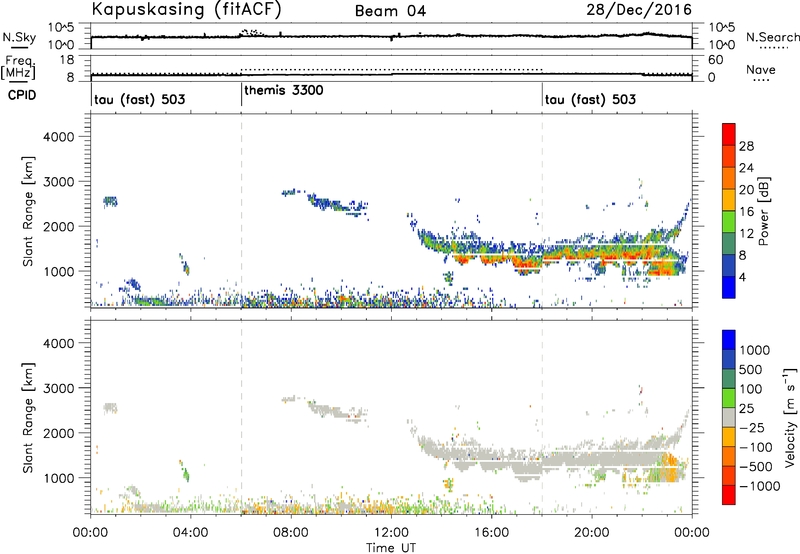The height and width of the screenshot is (554, 800).
Task: Click the 2000 tick label on velocity panel
Action: click(x=58, y=433)
